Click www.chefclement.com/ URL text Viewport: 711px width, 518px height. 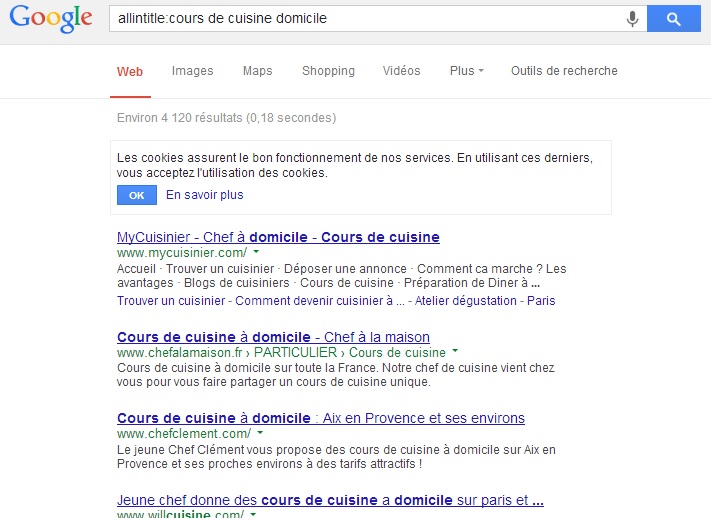(x=184, y=434)
